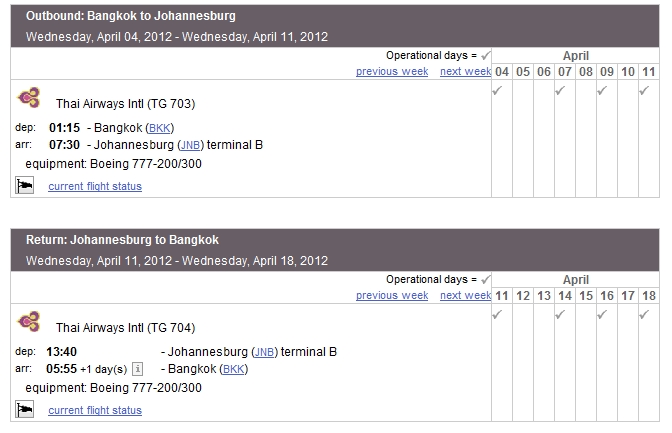Open the JNB airport link for TG 703 arrival
The image size is (672, 433).
(x=190, y=145)
